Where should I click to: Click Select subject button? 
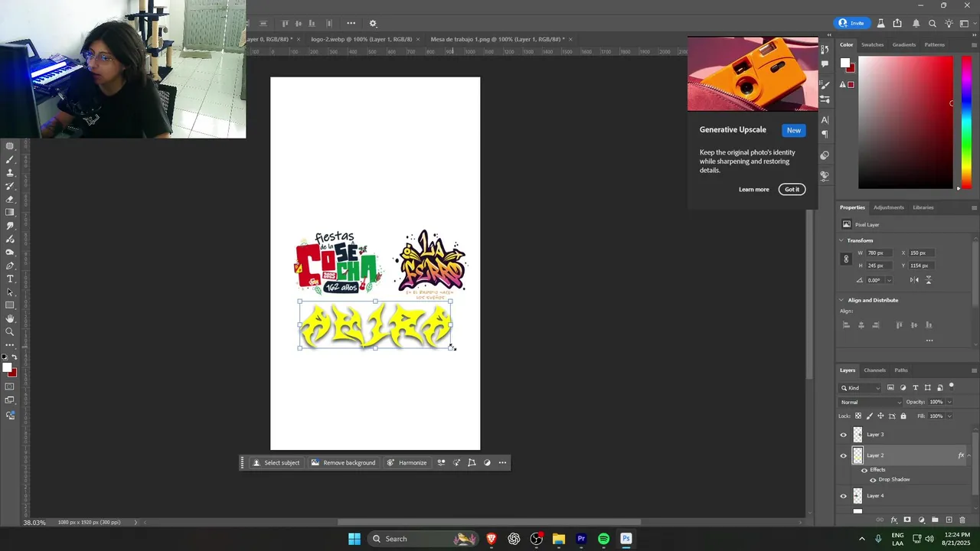coord(276,462)
